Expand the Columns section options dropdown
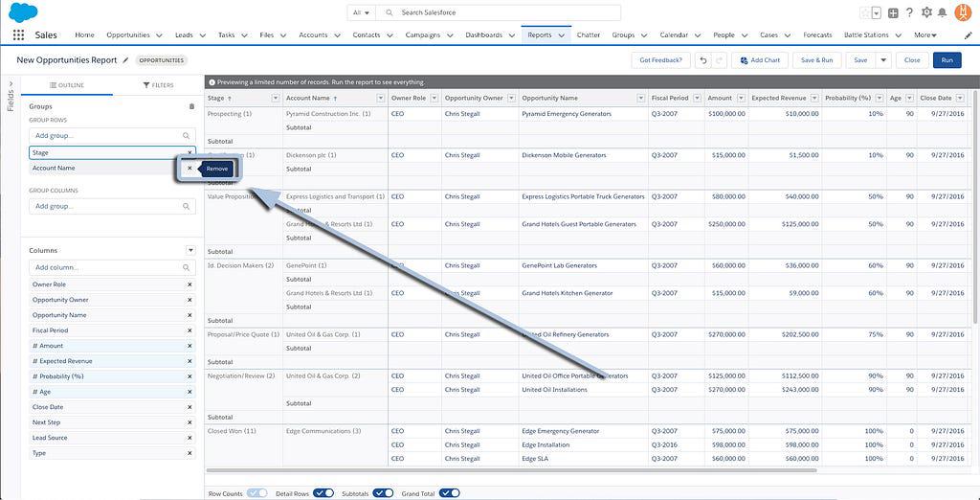The image size is (980, 500). 190,251
